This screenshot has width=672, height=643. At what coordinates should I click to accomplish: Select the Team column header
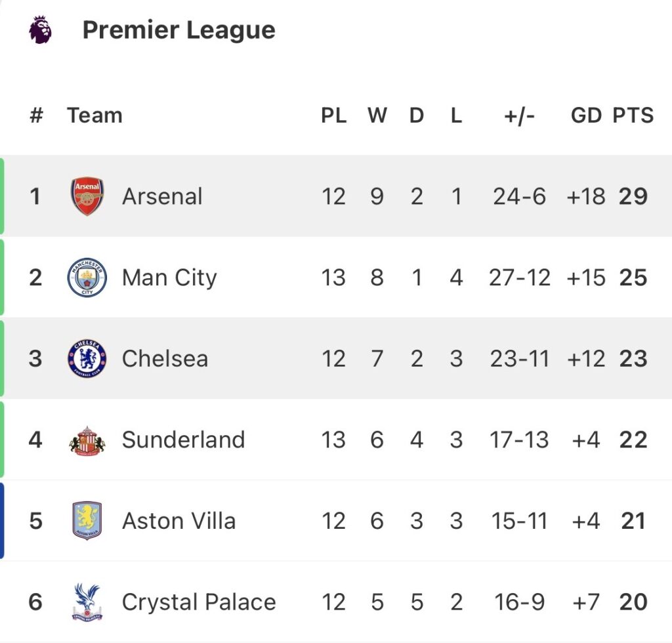click(x=94, y=115)
